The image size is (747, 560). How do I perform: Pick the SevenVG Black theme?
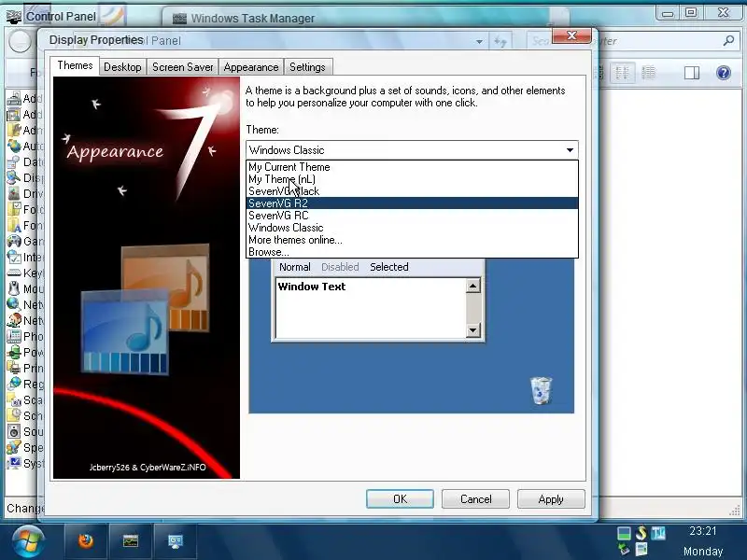(x=412, y=191)
